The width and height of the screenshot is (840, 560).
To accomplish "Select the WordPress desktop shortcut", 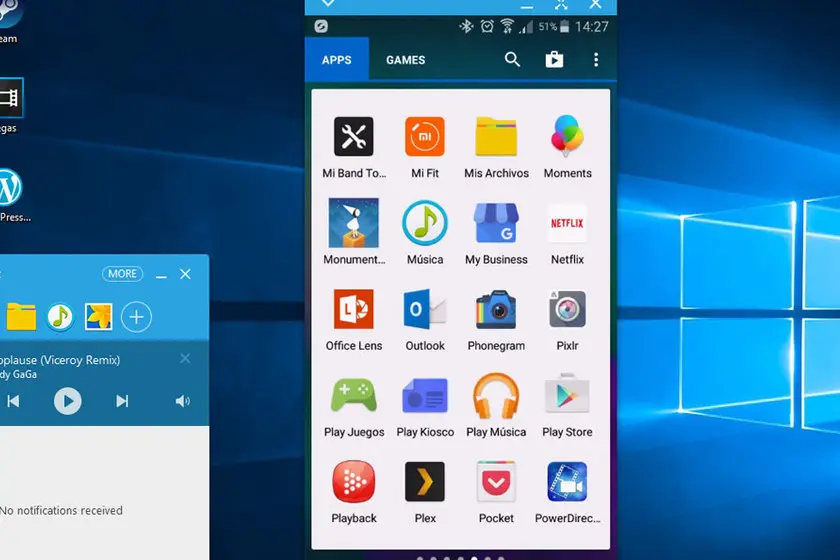I will point(11,194).
